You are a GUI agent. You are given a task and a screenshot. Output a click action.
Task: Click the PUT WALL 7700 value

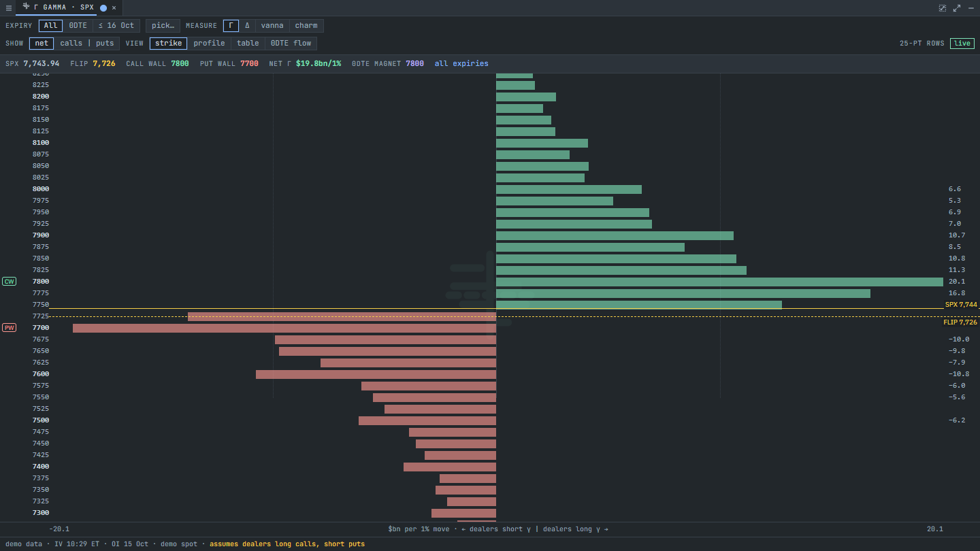249,64
